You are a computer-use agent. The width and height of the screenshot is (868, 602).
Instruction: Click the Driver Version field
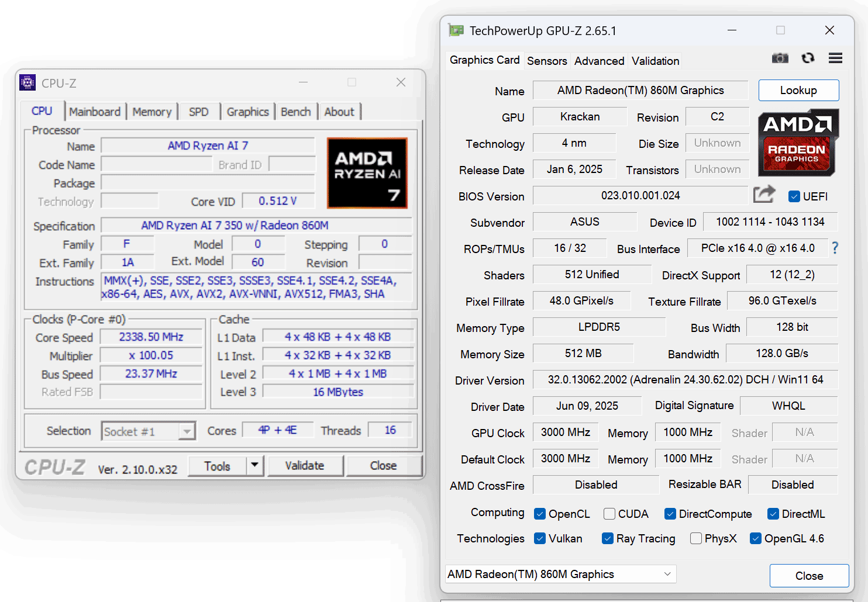coord(685,379)
